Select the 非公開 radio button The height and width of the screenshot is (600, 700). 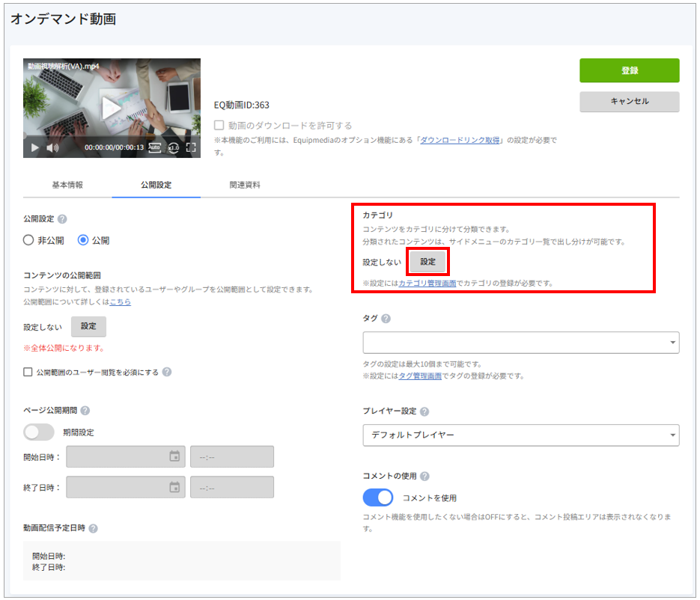point(28,240)
